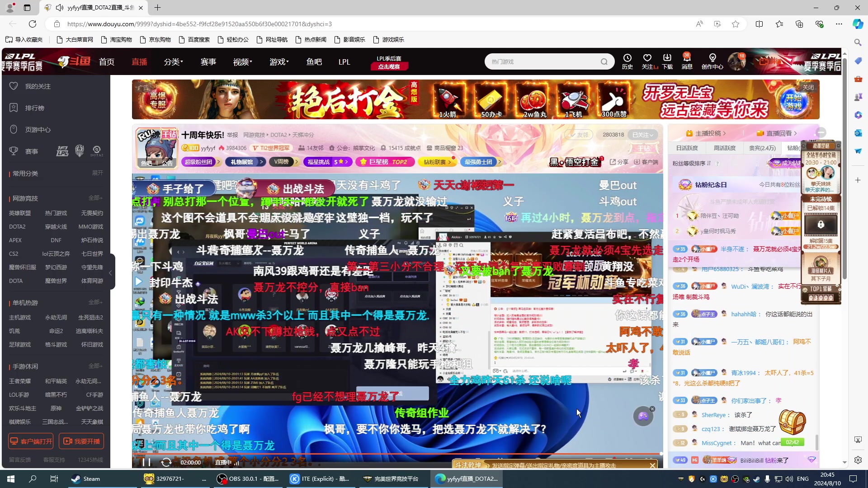Expand the 常用分类 section with 展开

pyautogui.click(x=98, y=173)
